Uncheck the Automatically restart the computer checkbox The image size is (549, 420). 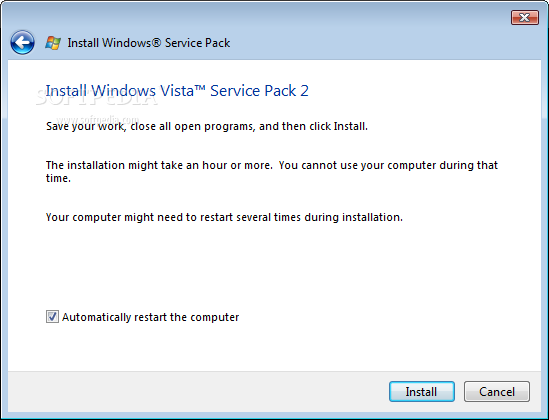(52, 316)
